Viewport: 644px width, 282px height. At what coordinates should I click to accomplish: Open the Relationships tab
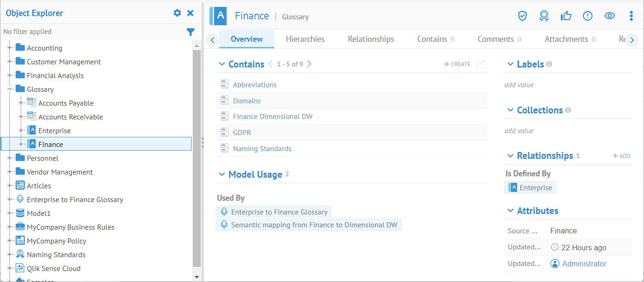pos(371,39)
